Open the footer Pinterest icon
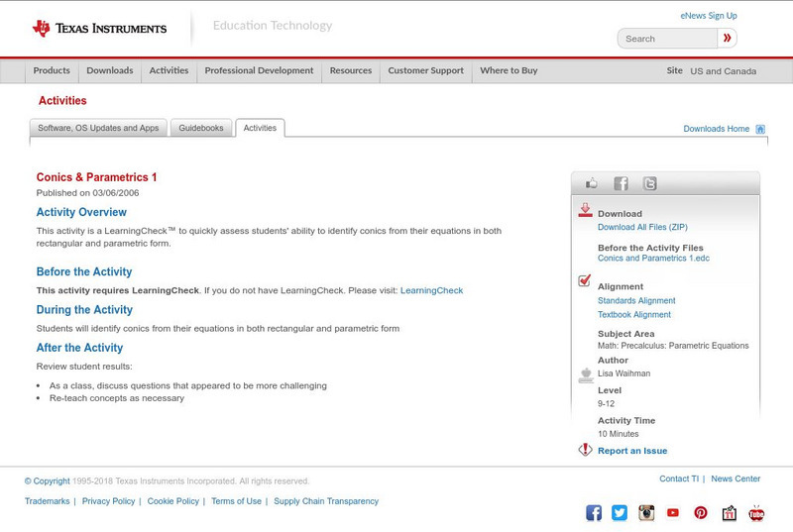The height and width of the screenshot is (532, 793). (x=701, y=513)
